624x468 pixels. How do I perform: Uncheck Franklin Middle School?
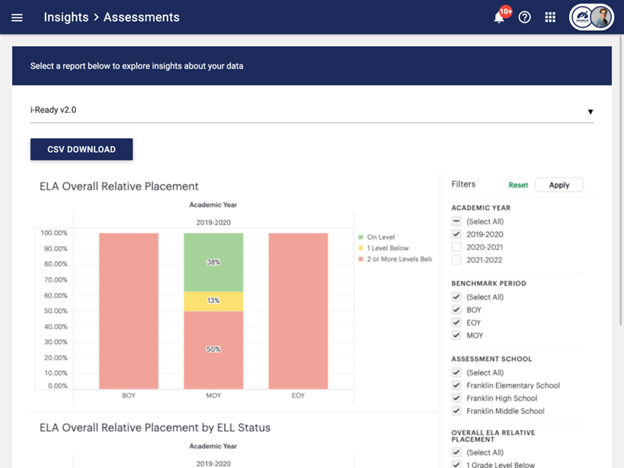point(456,411)
